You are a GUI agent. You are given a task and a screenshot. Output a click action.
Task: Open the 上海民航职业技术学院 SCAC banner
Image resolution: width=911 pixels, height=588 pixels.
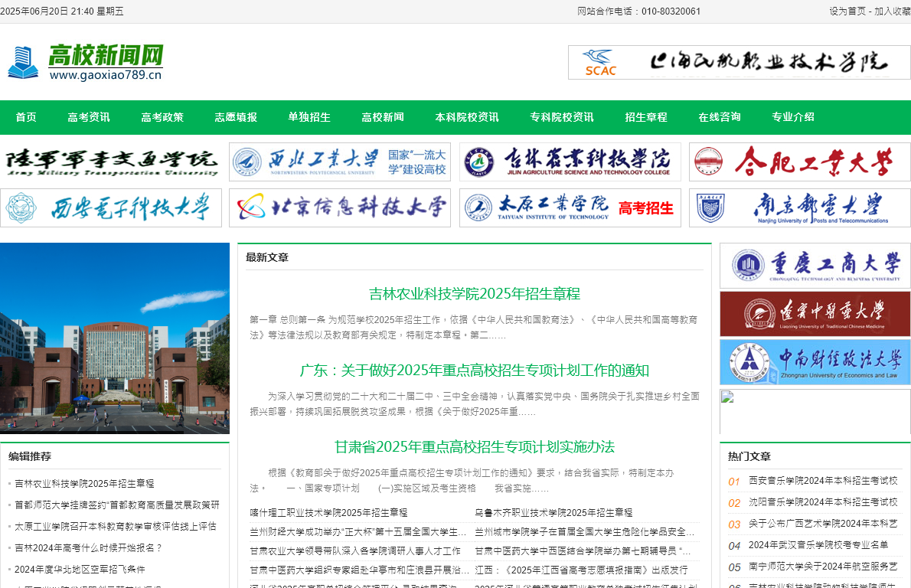click(739, 62)
